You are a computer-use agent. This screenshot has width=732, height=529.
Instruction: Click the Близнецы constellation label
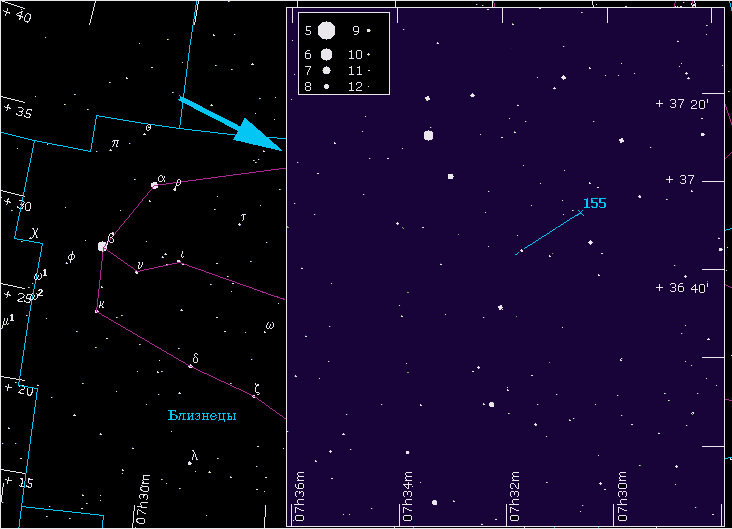click(x=202, y=416)
